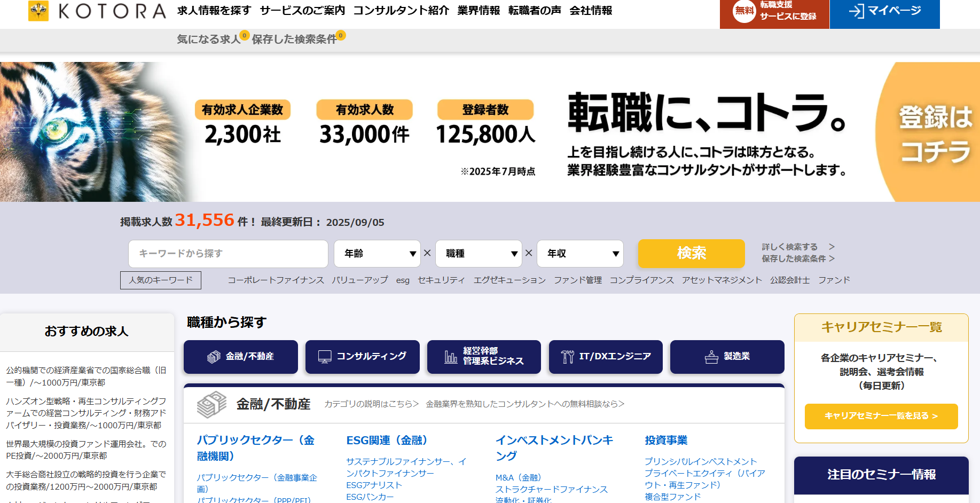Click the banknote icon in 金融/不動産 tab
The image size is (980, 503).
[214, 357]
